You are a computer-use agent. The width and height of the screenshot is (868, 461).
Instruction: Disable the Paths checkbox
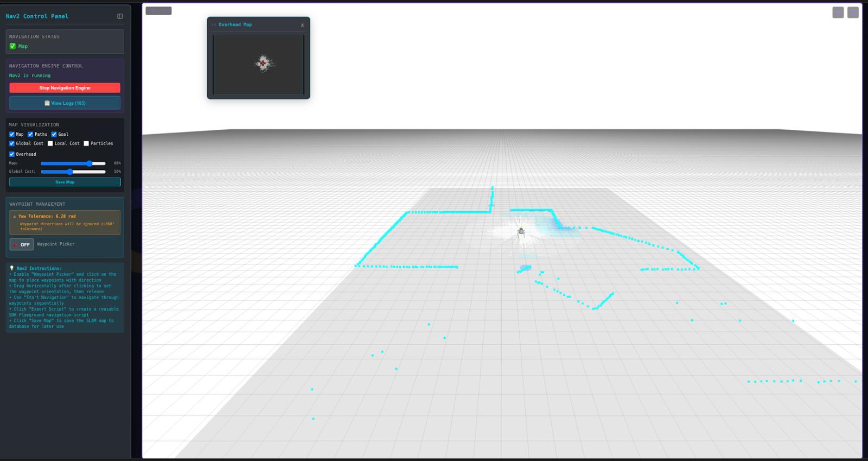(30, 134)
